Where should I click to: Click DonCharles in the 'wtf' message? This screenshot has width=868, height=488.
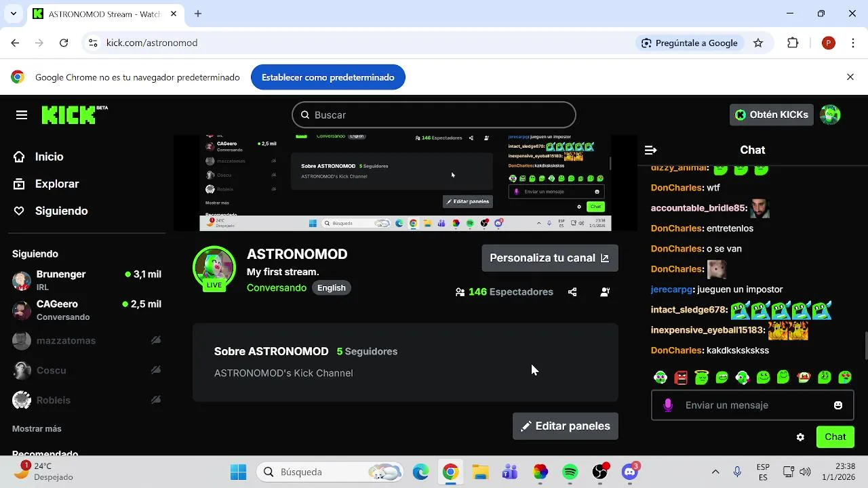tap(675, 188)
